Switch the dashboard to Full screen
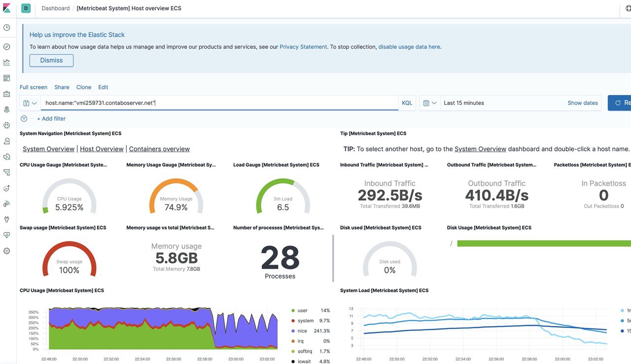 click(x=34, y=87)
